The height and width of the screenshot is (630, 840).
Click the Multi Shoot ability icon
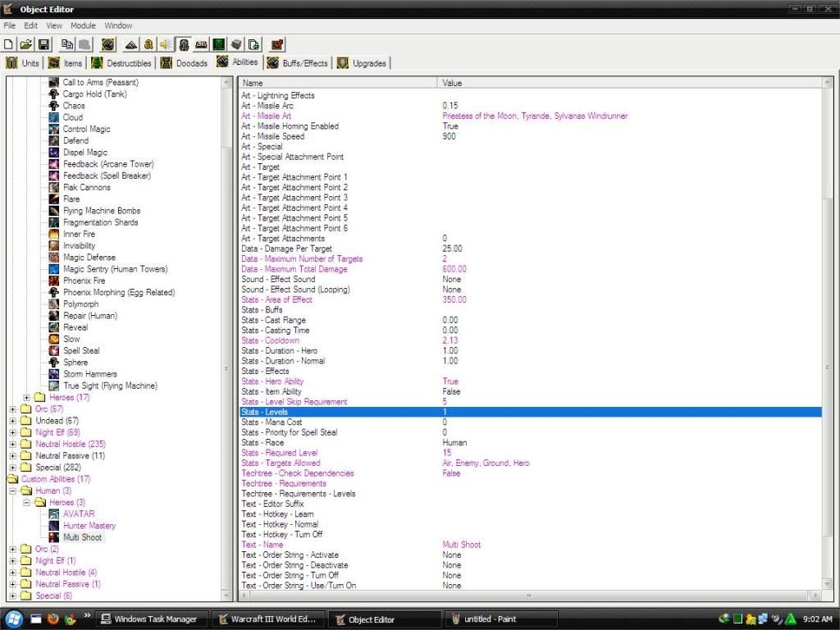[x=53, y=537]
